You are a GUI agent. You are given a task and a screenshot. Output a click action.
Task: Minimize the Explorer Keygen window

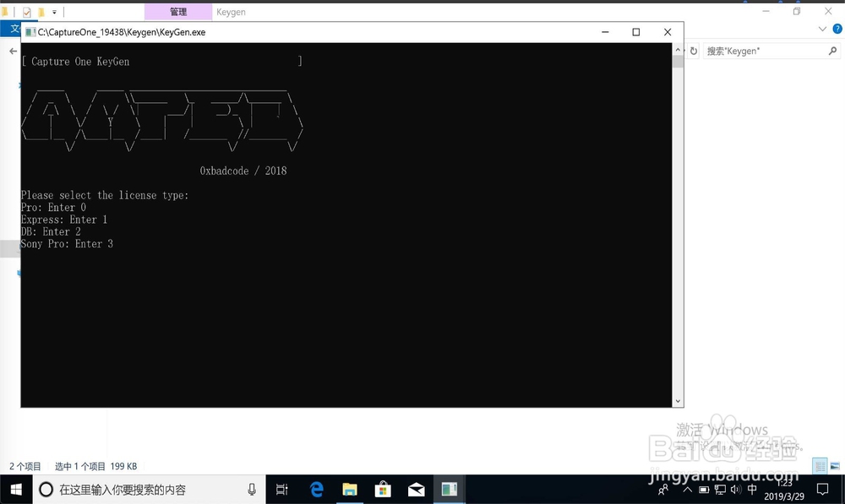click(x=766, y=11)
